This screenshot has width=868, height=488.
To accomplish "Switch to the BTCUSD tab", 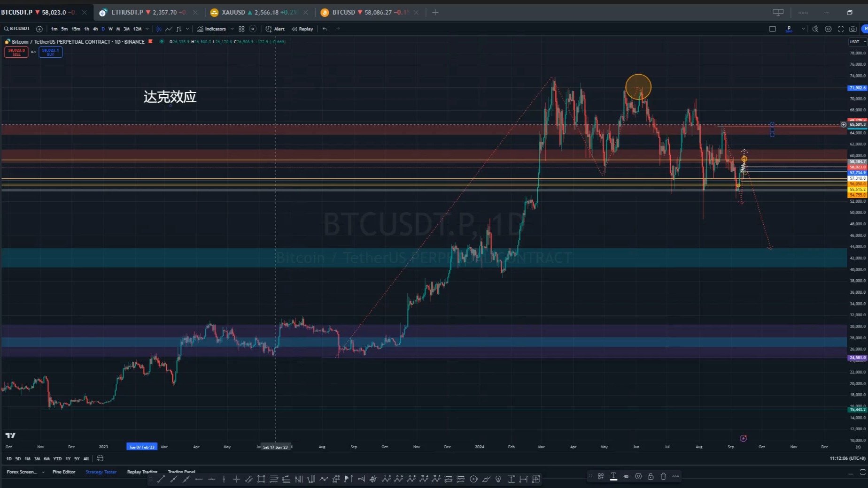I will point(370,12).
